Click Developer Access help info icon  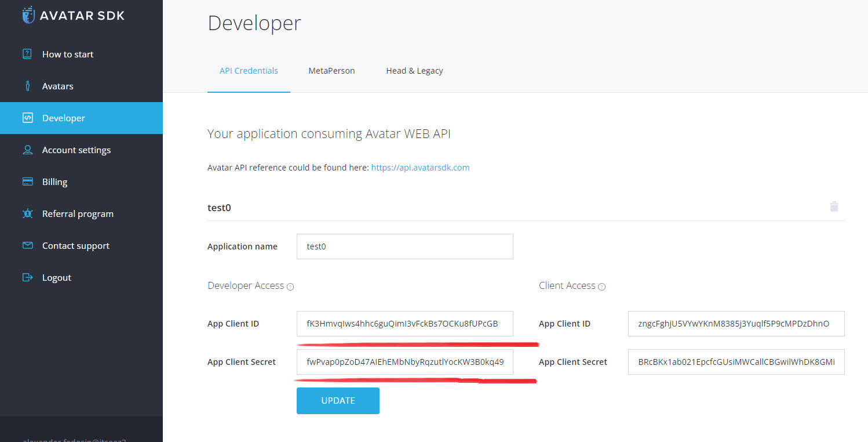coord(290,287)
